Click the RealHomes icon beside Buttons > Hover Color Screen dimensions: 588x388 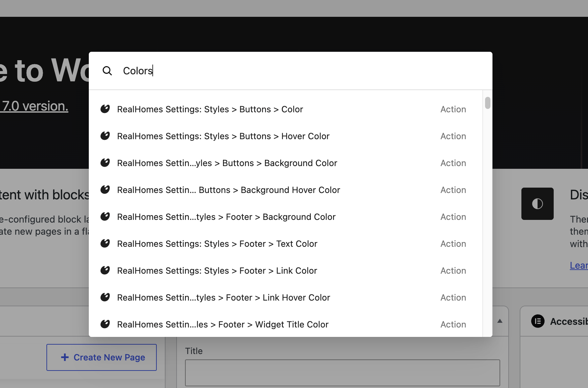pos(105,136)
